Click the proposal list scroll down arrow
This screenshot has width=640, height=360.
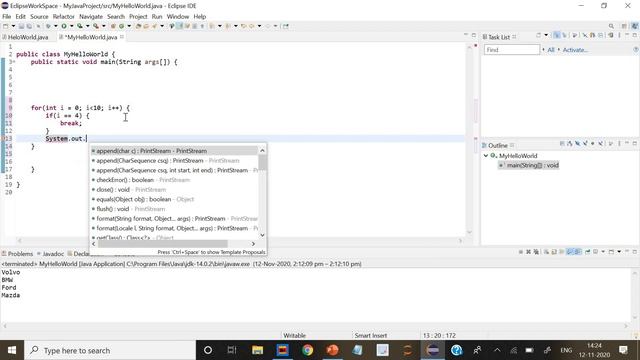coord(262,235)
